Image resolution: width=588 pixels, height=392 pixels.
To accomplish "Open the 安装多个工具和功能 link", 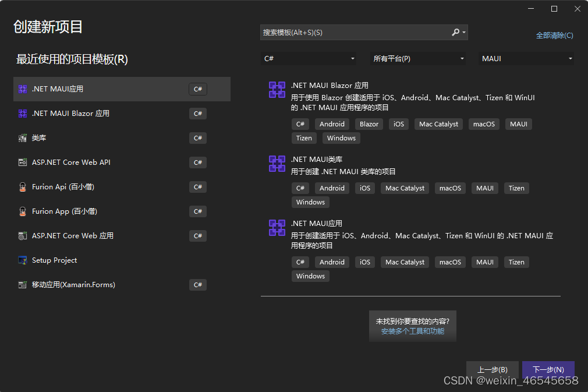I will point(413,331).
